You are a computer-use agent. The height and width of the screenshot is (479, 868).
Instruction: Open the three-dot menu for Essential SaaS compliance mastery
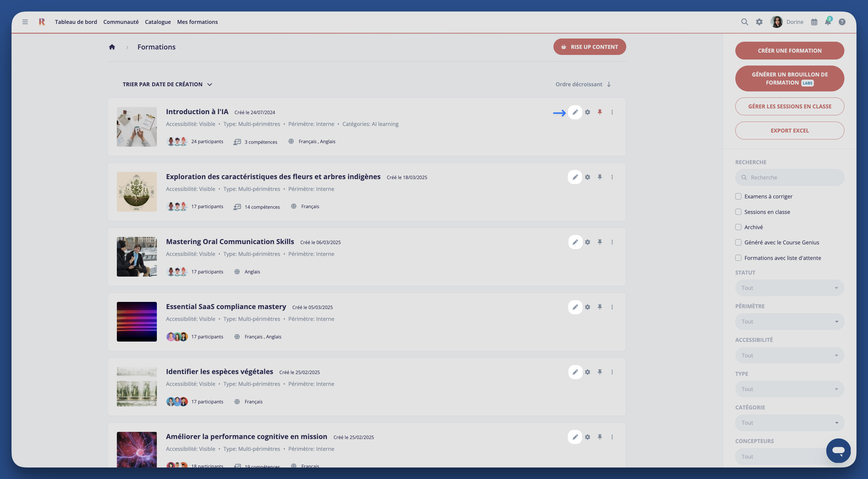coord(612,307)
